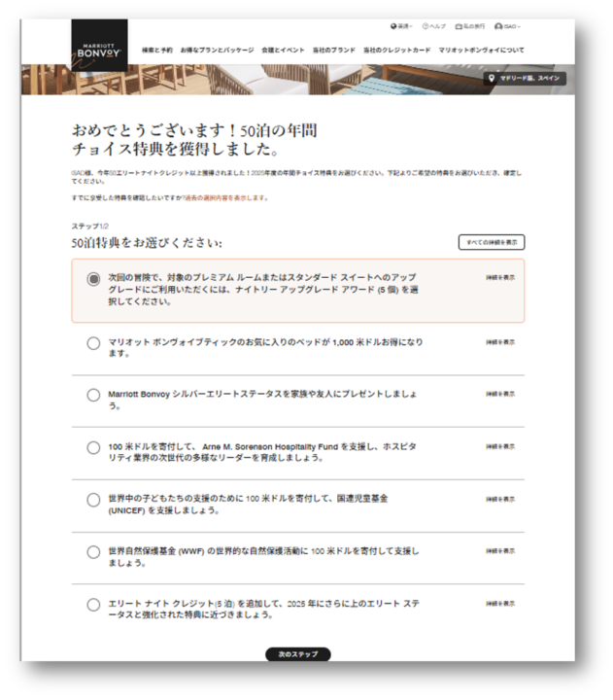
Task: Expand details for the Nightly Upgrade Awards option
Action: (x=500, y=278)
